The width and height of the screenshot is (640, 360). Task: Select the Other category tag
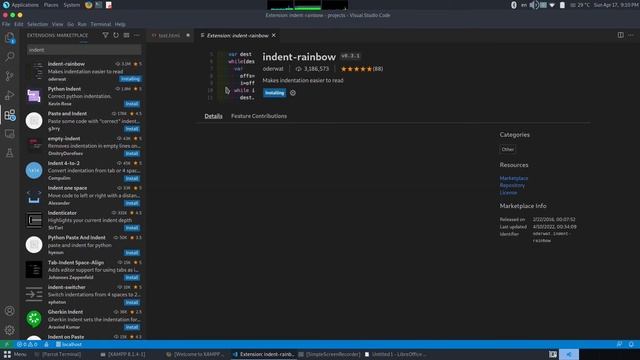coord(508,149)
